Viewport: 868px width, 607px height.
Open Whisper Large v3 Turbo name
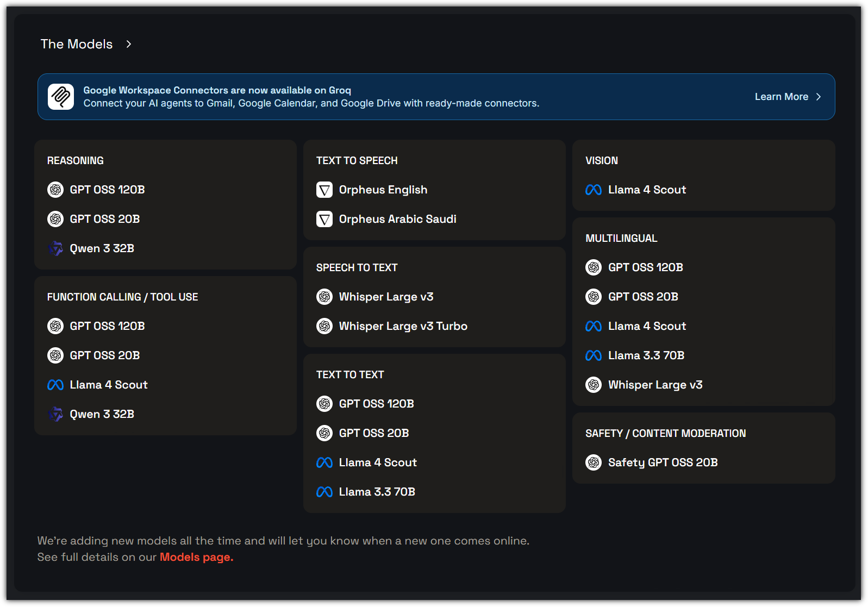click(403, 326)
